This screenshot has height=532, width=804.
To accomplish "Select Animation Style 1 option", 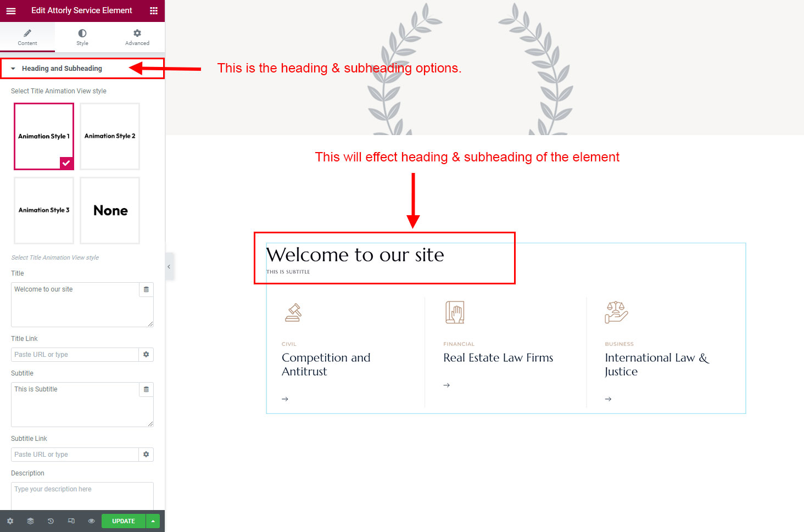I will point(44,136).
